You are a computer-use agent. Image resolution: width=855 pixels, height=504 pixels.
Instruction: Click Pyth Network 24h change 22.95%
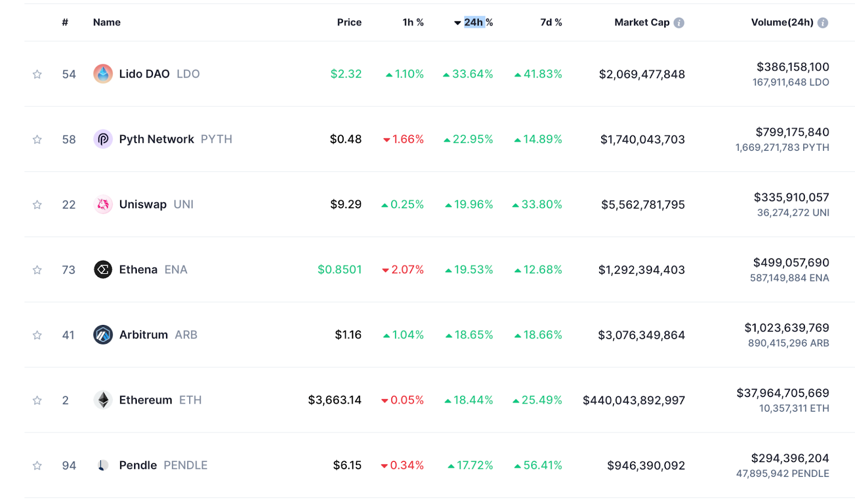469,139
